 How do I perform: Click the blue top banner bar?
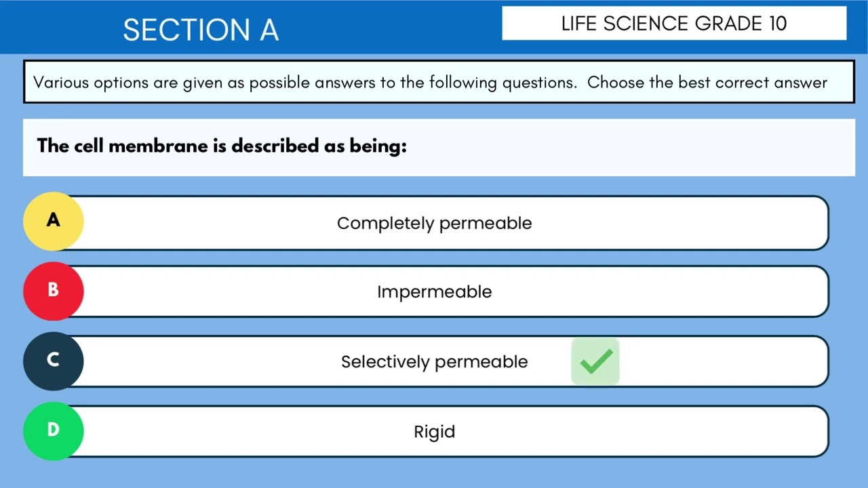[x=434, y=27]
